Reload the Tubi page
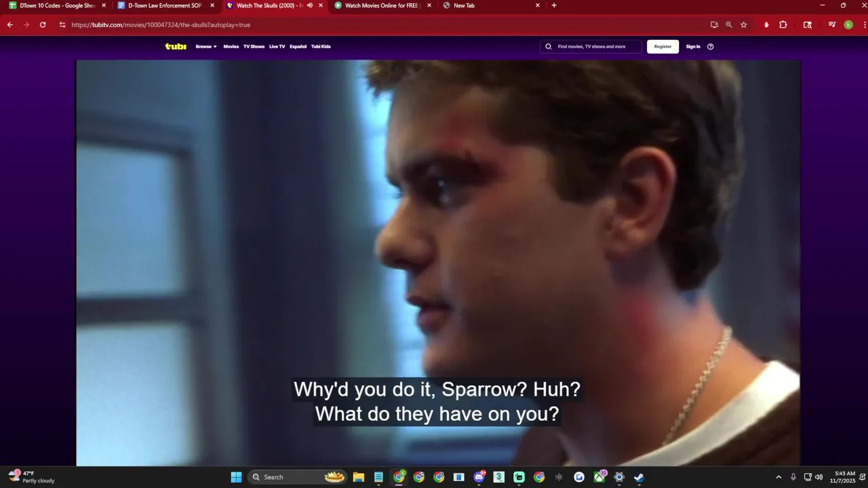The height and width of the screenshot is (488, 868). click(x=43, y=24)
